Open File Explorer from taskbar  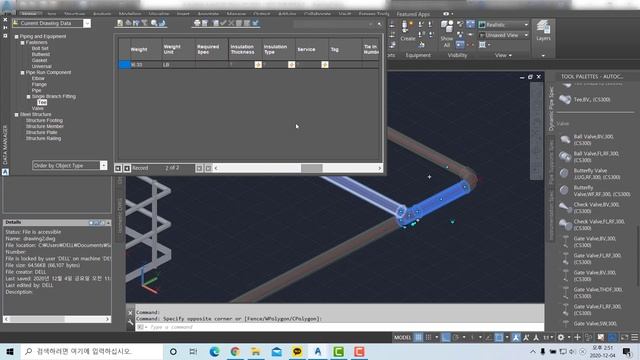pyautogui.click(x=256, y=351)
